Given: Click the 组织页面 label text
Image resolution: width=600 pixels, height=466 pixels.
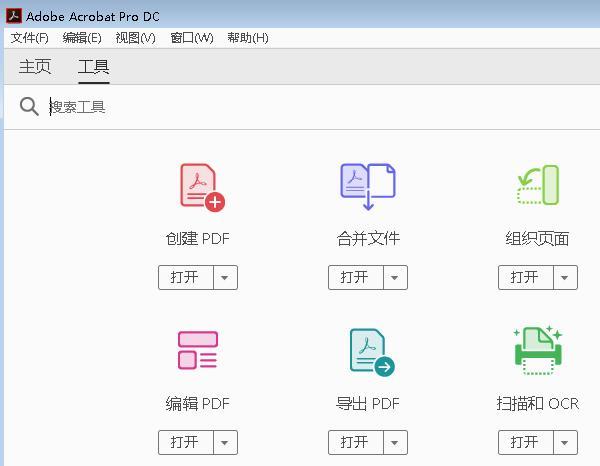Looking at the screenshot, I should coord(537,239).
